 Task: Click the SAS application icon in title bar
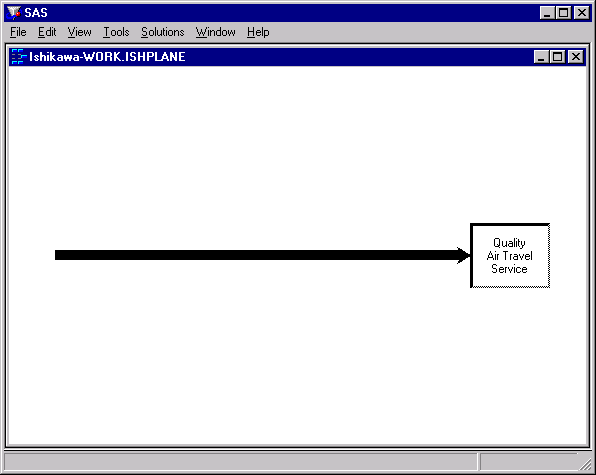point(13,13)
